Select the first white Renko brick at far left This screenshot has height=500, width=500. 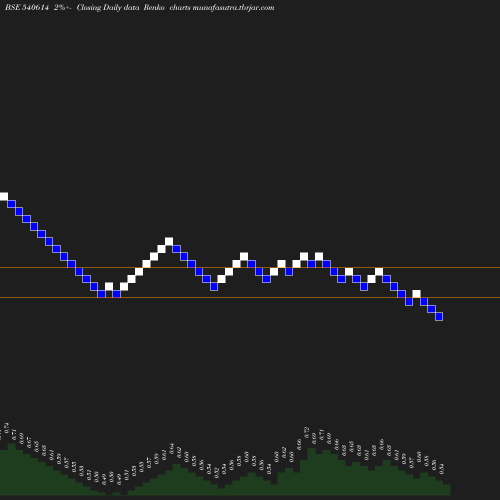pyautogui.click(x=4, y=196)
